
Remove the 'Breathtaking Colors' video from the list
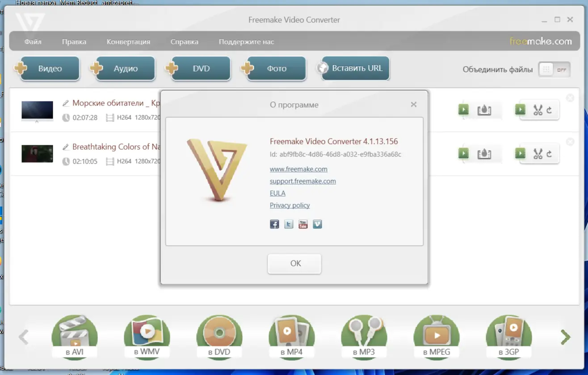570,142
